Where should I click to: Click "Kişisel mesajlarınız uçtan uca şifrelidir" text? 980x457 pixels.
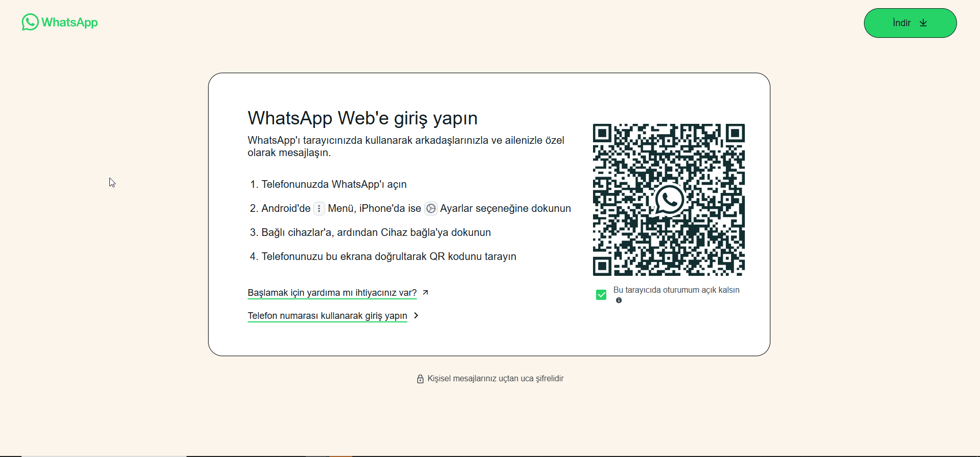coord(495,379)
